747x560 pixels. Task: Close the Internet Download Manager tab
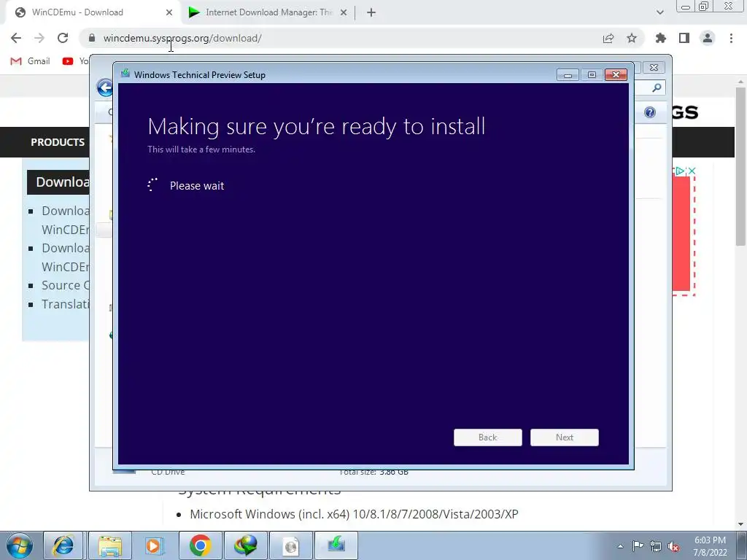coord(344,13)
